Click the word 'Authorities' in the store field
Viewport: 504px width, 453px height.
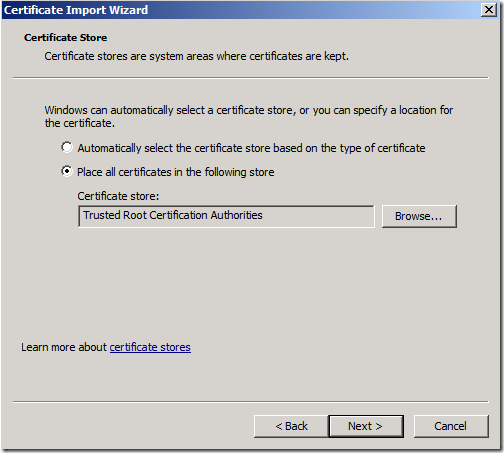236,215
